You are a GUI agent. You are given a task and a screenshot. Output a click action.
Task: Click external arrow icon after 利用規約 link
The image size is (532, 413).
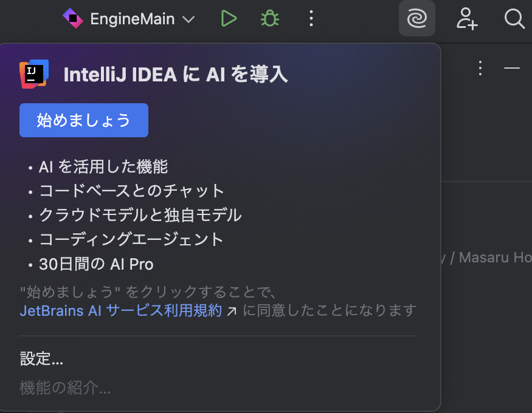coord(232,311)
